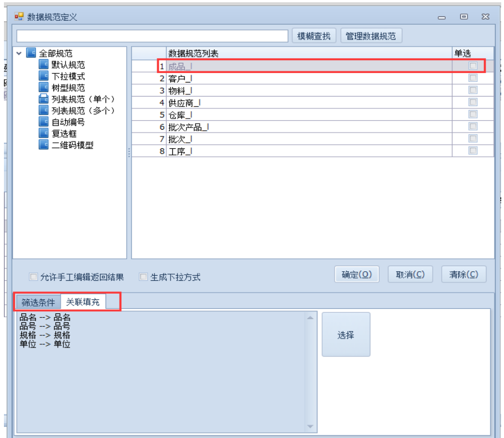
Task: Click scroll down arrow in mapping list
Action: [310, 426]
